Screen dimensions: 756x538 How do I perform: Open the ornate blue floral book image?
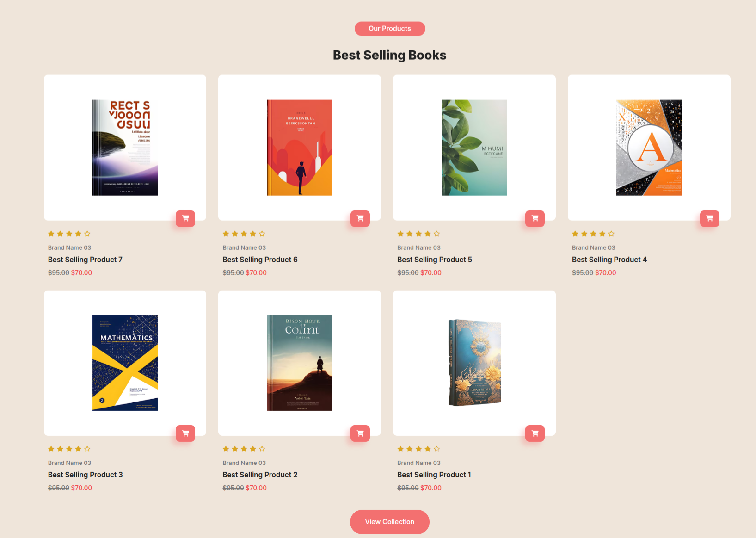pos(474,363)
